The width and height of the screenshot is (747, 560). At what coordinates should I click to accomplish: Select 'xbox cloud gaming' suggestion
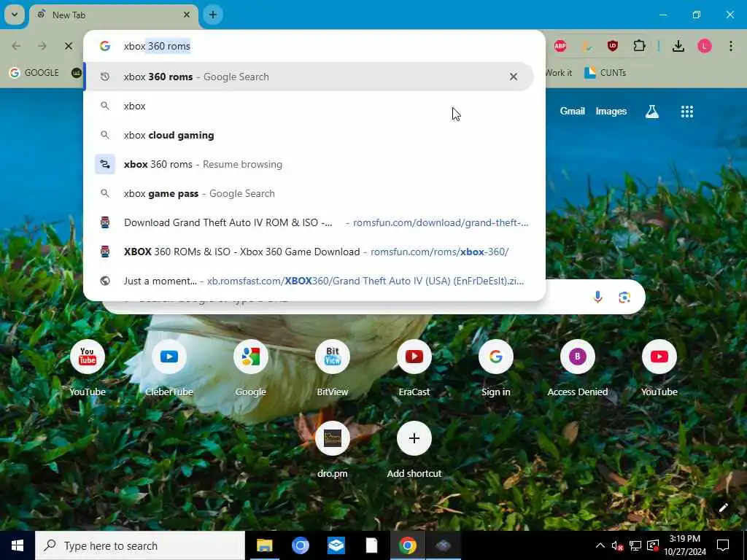pos(309,135)
